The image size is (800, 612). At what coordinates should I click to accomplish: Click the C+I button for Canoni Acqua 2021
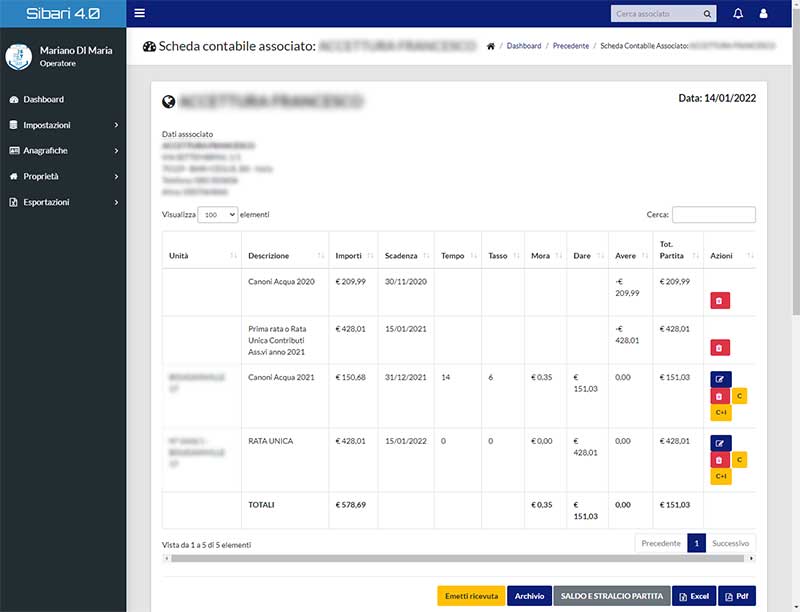(721, 412)
